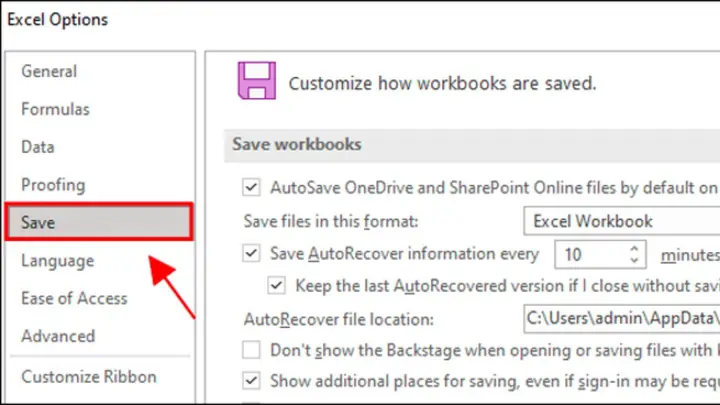Toggle Save AutoRecover information checkbox
The width and height of the screenshot is (720, 405).
[251, 253]
